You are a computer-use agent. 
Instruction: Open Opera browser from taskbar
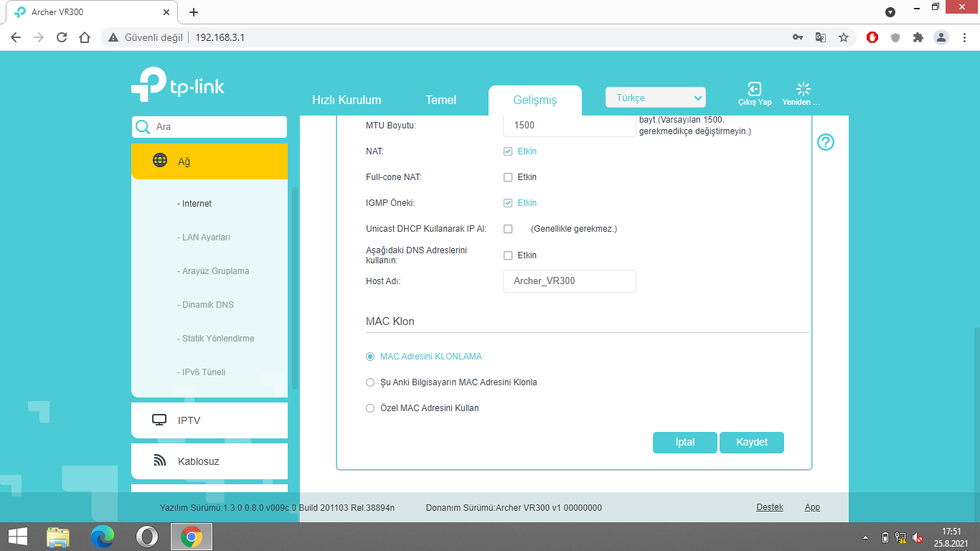(147, 537)
